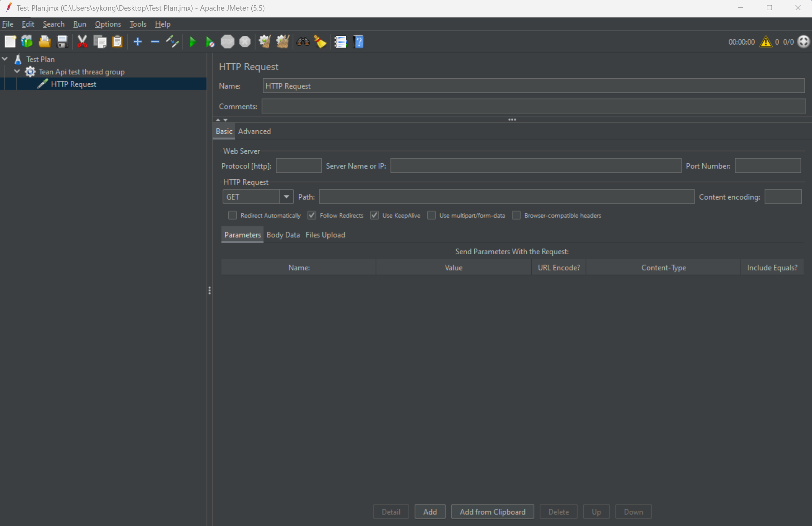Click the Detail button

coord(391,511)
